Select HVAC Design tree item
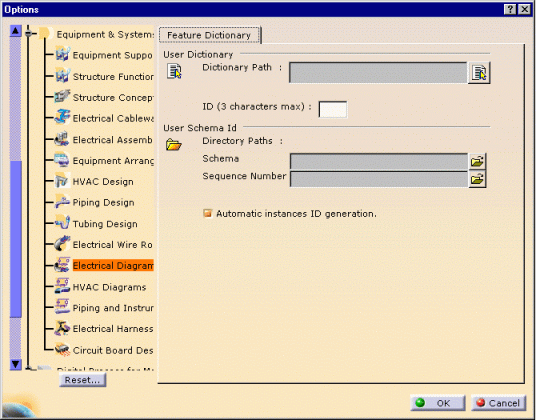 point(103,181)
